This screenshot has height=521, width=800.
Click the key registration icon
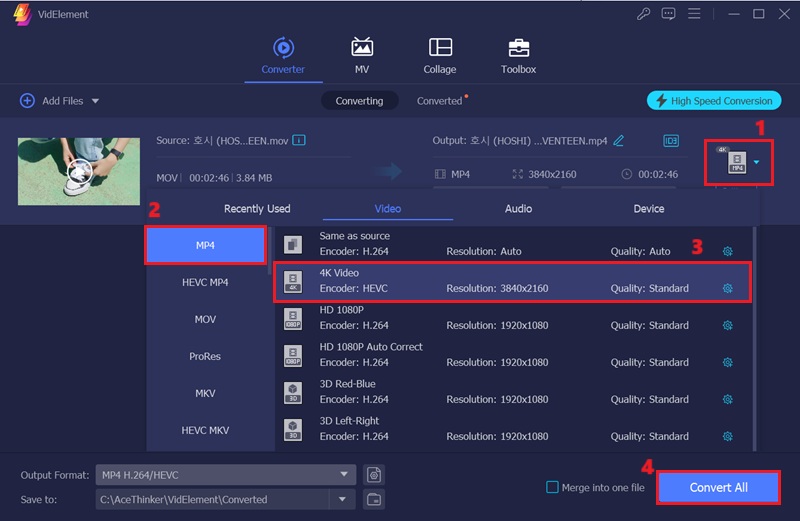pyautogui.click(x=643, y=14)
